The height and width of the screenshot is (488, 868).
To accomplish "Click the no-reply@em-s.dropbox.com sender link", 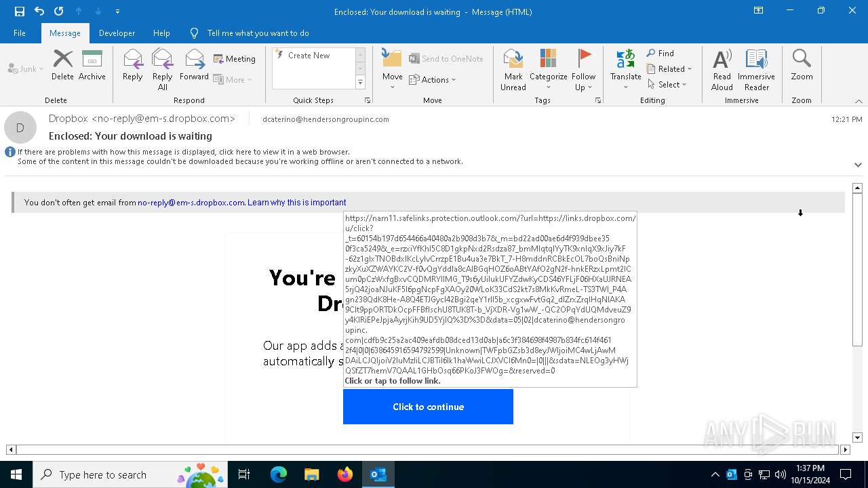I will tap(191, 203).
